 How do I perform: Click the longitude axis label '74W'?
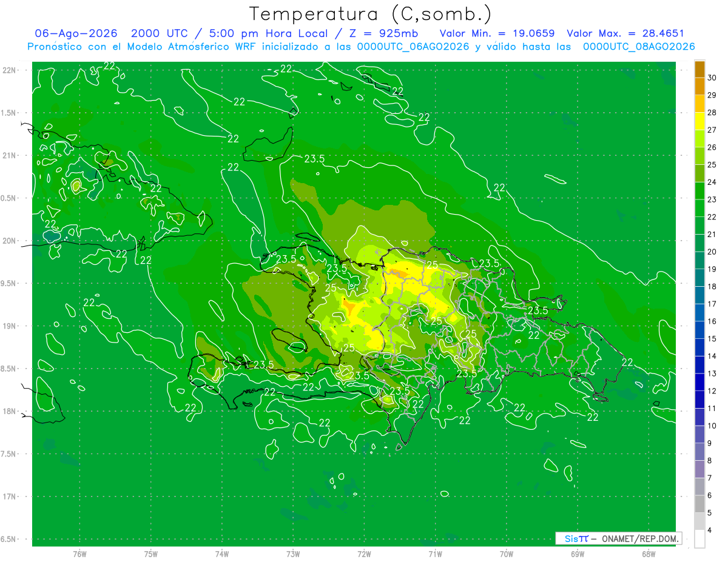pyautogui.click(x=222, y=554)
